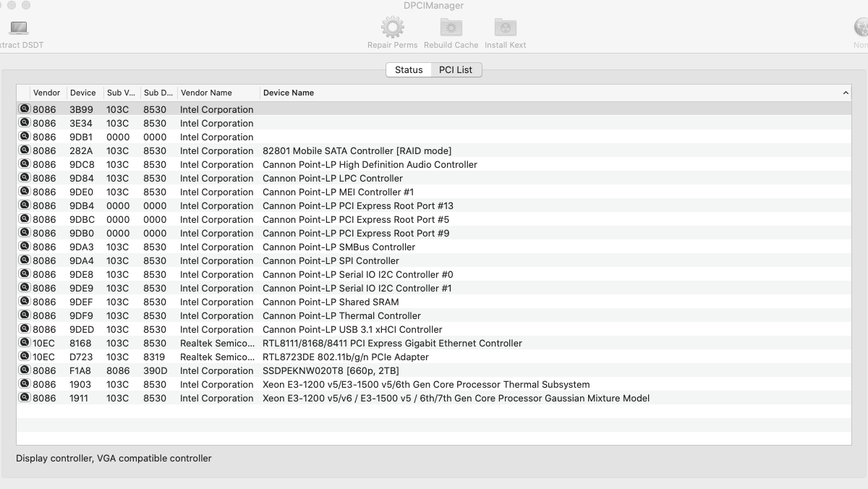The width and height of the screenshot is (868, 489).
Task: Click the Repair Perms gear icon
Action: tap(393, 27)
